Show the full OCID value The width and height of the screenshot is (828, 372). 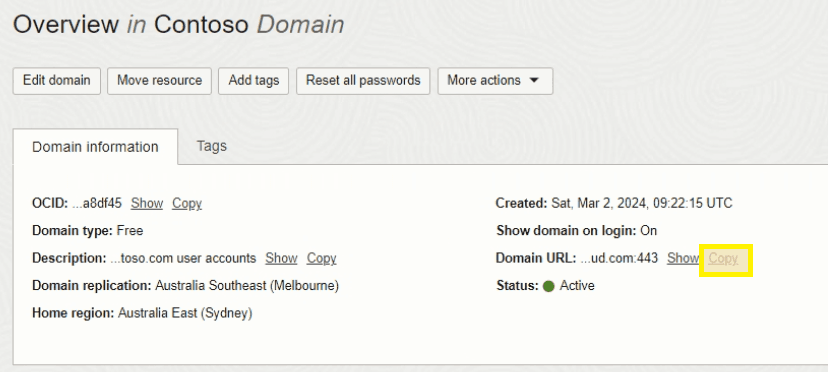(x=147, y=203)
